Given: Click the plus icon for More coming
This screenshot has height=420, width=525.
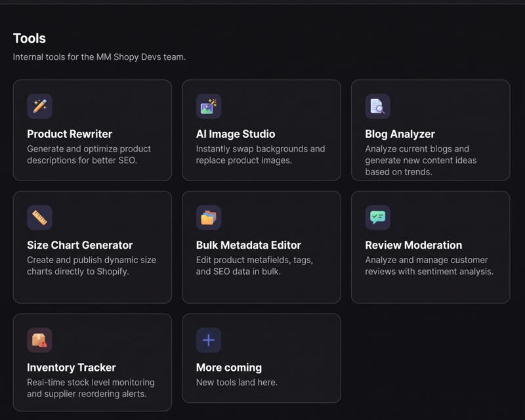Looking at the screenshot, I should click(209, 340).
